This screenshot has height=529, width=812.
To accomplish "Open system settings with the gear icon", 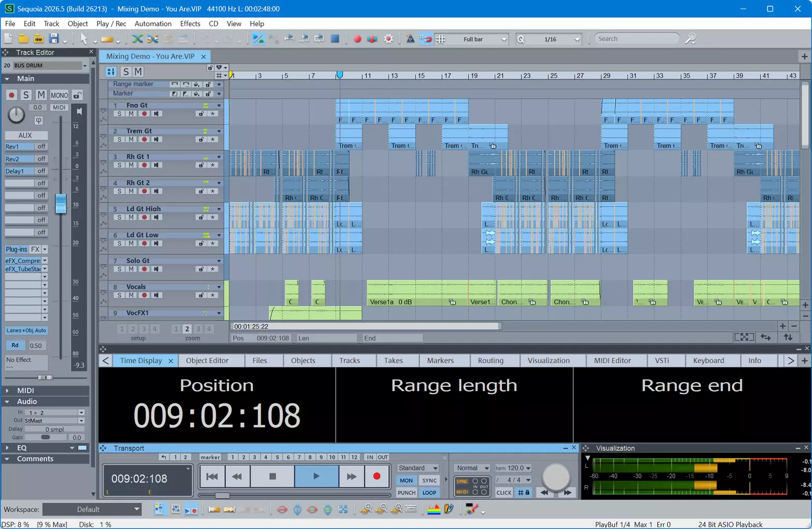I will (388, 39).
